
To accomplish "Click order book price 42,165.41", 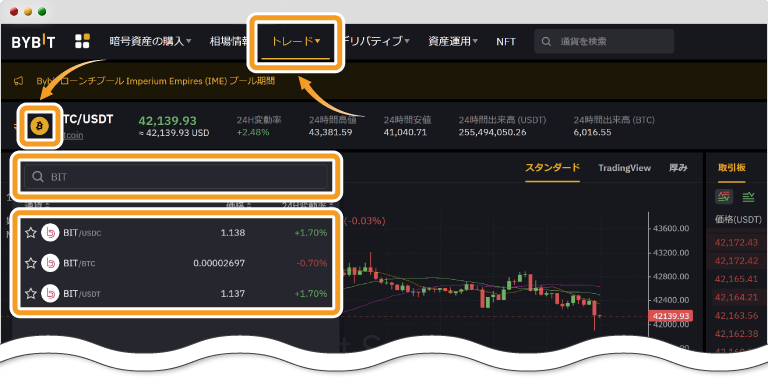I will (736, 279).
